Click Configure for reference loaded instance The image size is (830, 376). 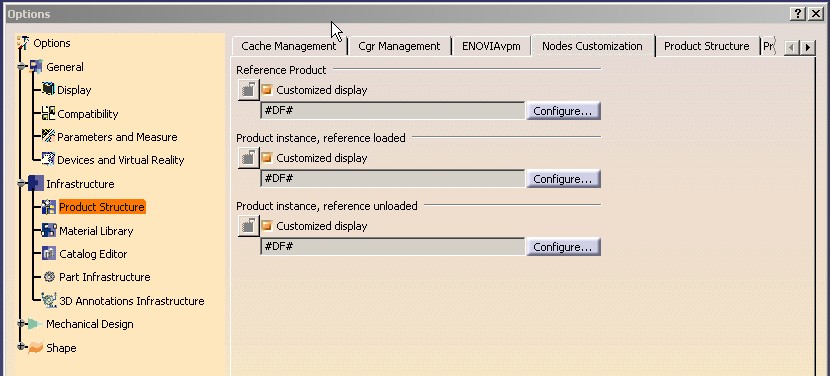click(563, 179)
